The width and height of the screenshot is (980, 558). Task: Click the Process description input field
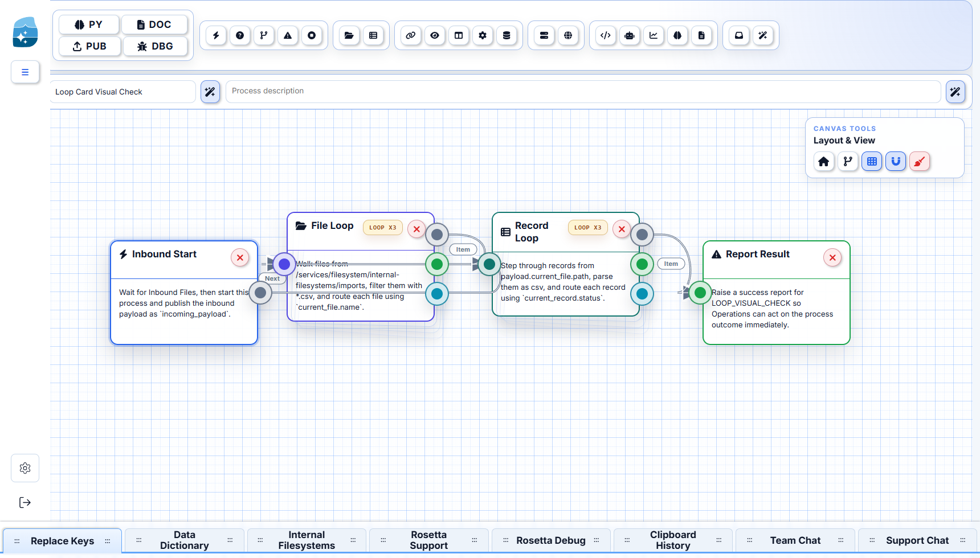point(583,92)
